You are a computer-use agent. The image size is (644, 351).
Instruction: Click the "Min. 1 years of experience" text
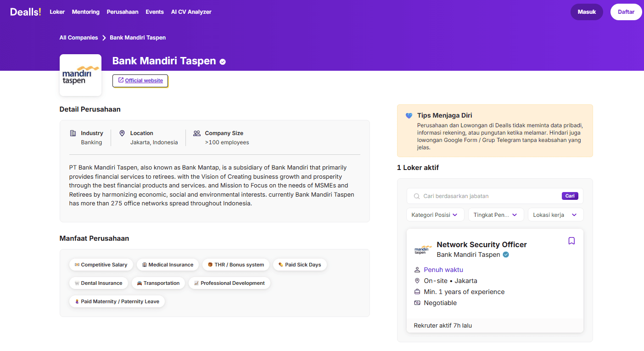[464, 292]
